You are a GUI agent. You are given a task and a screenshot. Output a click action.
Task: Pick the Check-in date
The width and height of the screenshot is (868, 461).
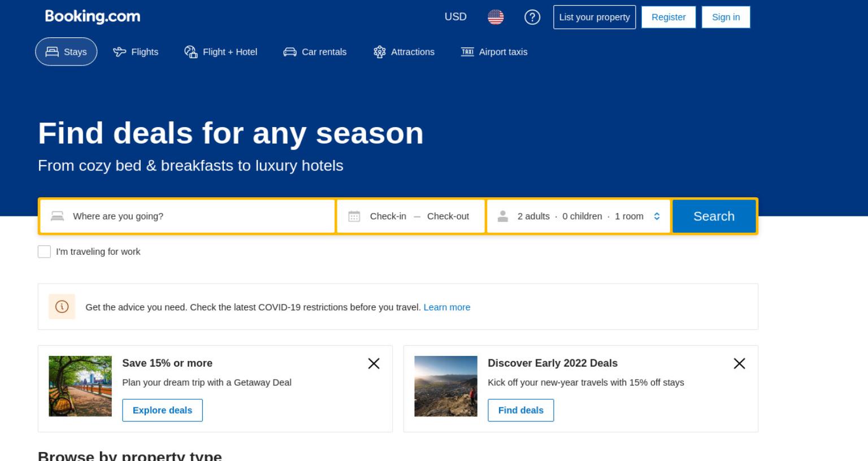click(x=388, y=216)
